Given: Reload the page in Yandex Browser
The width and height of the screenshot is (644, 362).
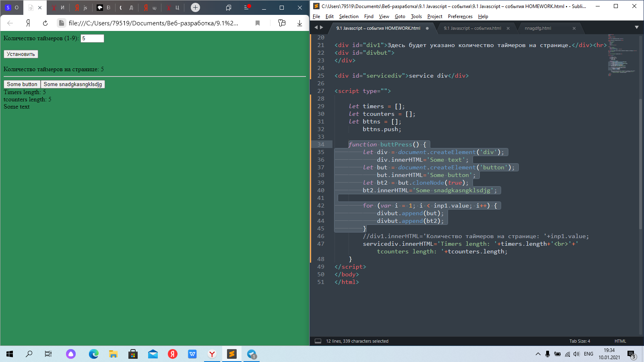Looking at the screenshot, I should coord(45,23).
